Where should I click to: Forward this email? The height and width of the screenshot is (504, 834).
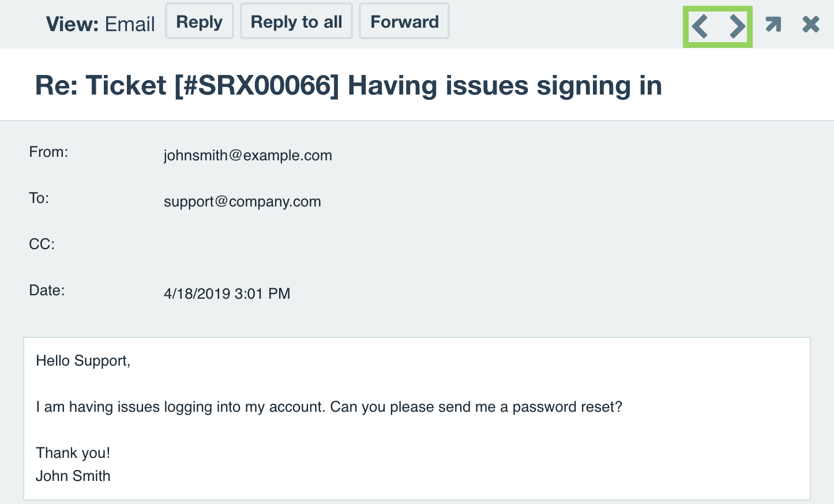(404, 21)
